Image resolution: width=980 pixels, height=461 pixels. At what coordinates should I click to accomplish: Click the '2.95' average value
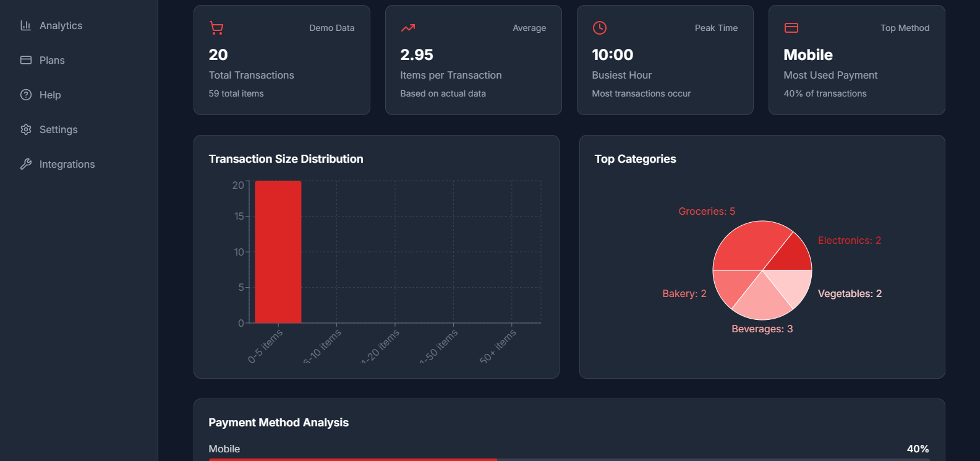click(417, 55)
